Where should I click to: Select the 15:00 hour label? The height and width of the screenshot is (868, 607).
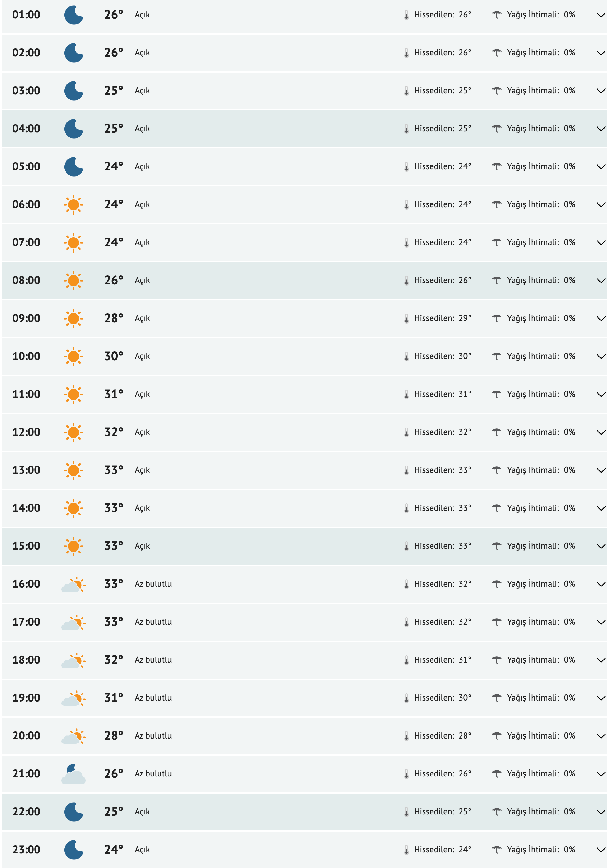point(26,546)
